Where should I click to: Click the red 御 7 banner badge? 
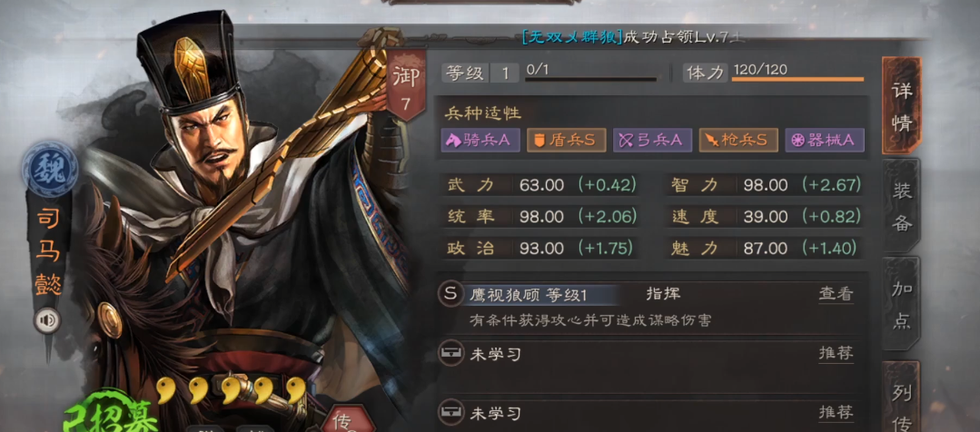[x=406, y=84]
